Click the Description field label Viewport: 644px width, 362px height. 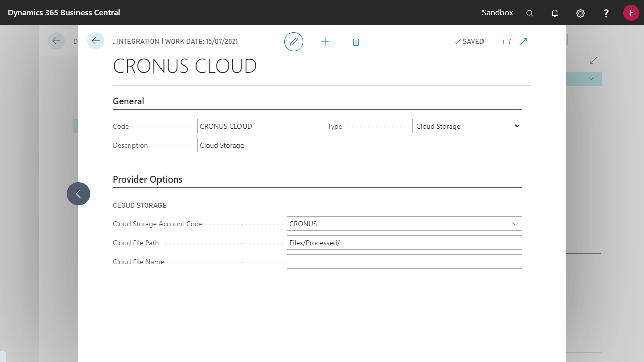(x=130, y=145)
